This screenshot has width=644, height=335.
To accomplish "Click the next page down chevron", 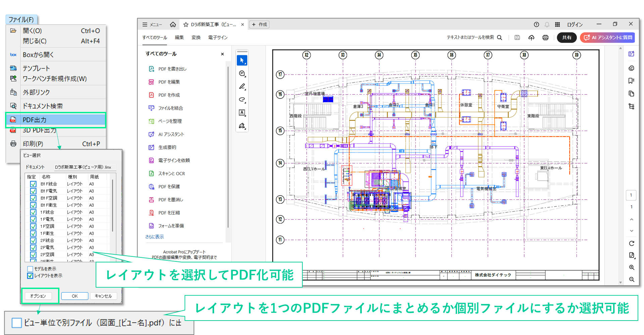I will 632,231.
